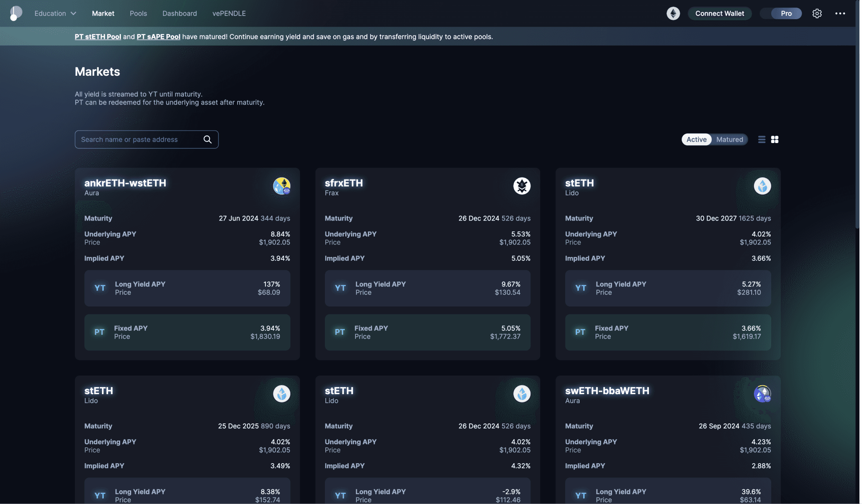Click the 27 Jun 2024 maturity date
The width and height of the screenshot is (862, 504).
[239, 219]
